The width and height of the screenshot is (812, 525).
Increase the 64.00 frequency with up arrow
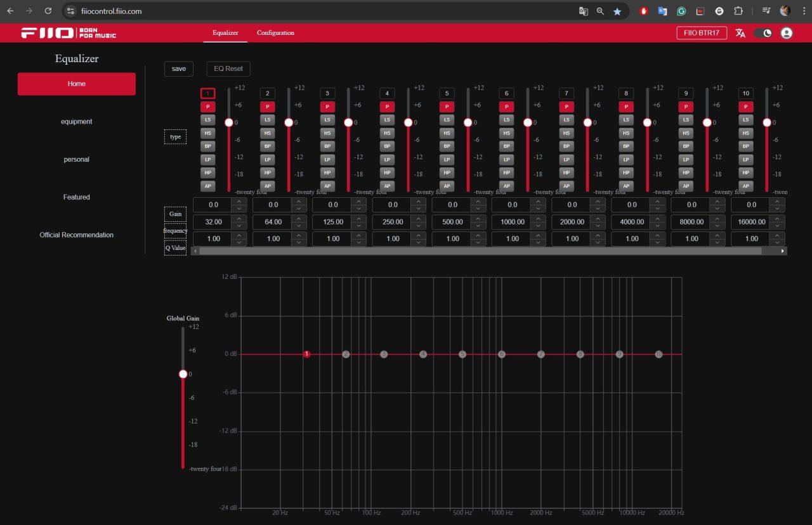(x=298, y=219)
